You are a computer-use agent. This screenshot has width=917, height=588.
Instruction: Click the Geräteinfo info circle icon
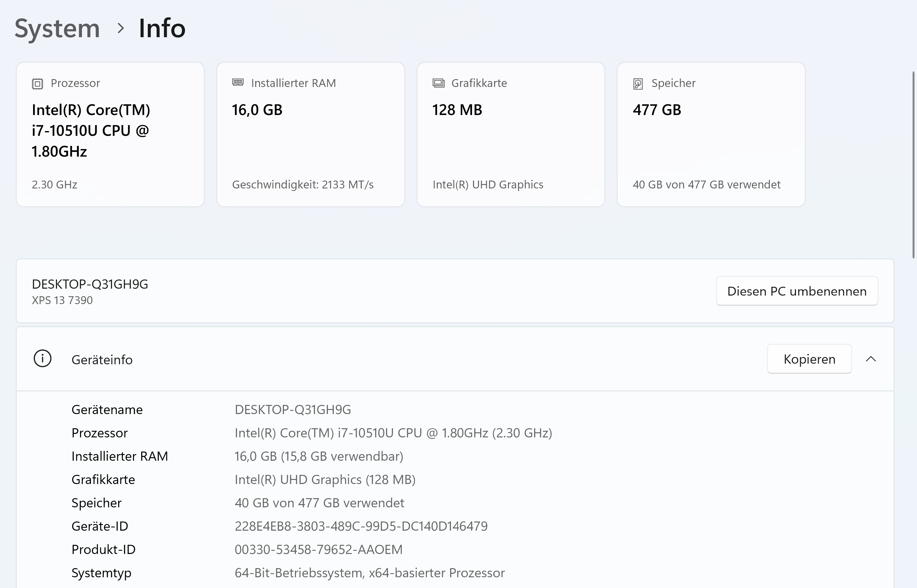click(x=42, y=359)
